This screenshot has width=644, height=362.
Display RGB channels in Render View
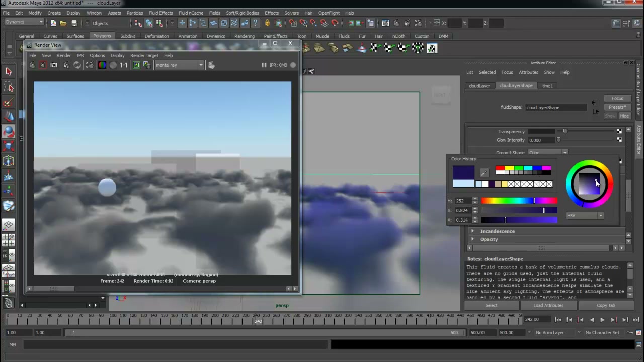coord(102,65)
